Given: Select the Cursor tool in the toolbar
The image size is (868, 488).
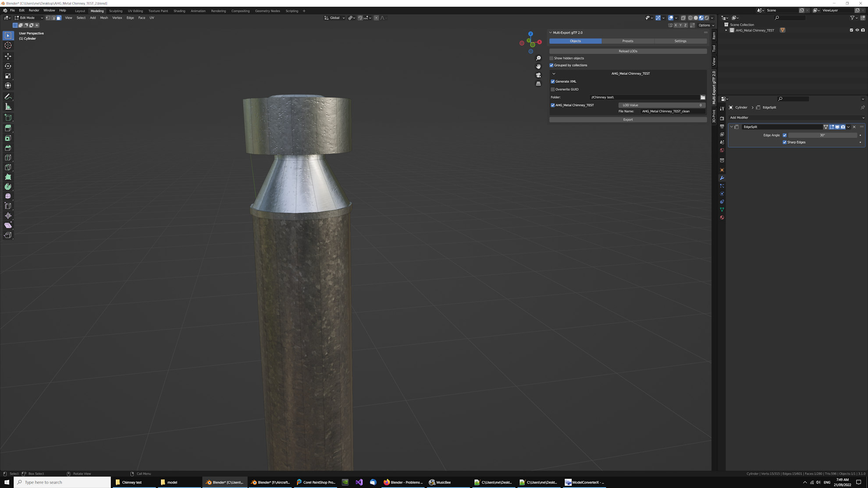Looking at the screenshot, I should click(x=8, y=46).
